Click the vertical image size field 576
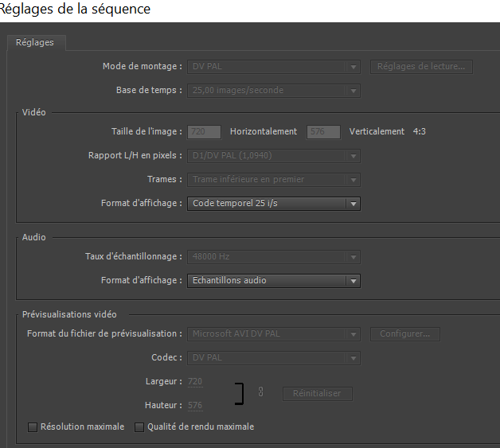Screen dimensions: 500x448 pyautogui.click(x=323, y=132)
